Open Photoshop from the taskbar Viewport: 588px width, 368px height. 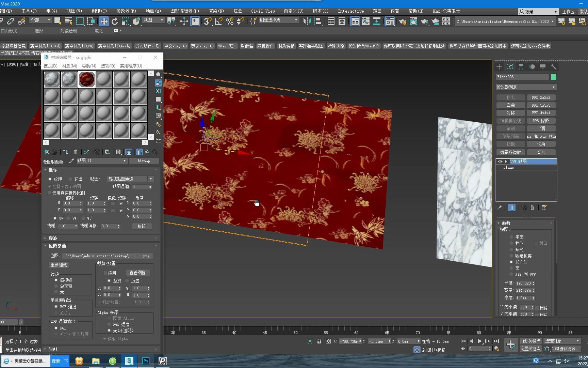point(146,361)
